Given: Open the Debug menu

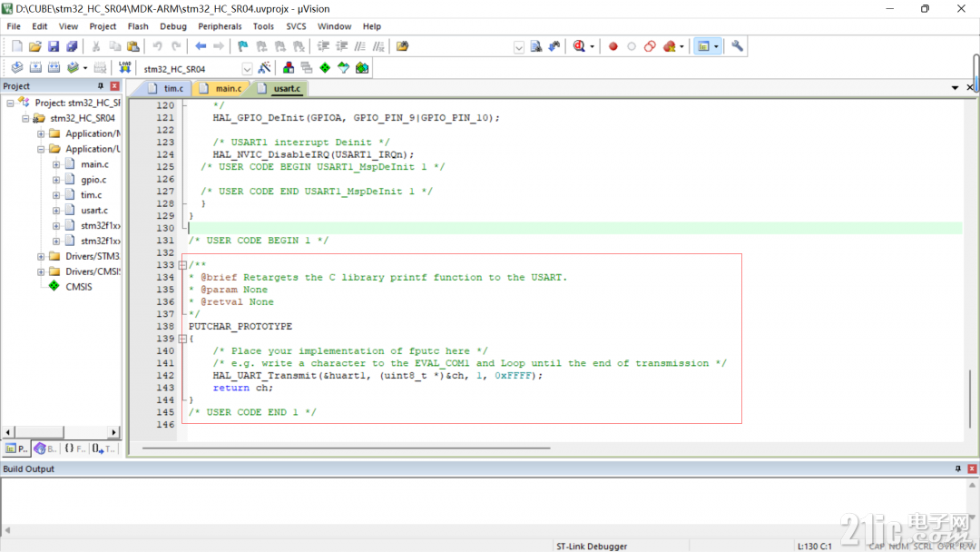Looking at the screenshot, I should pos(173,26).
